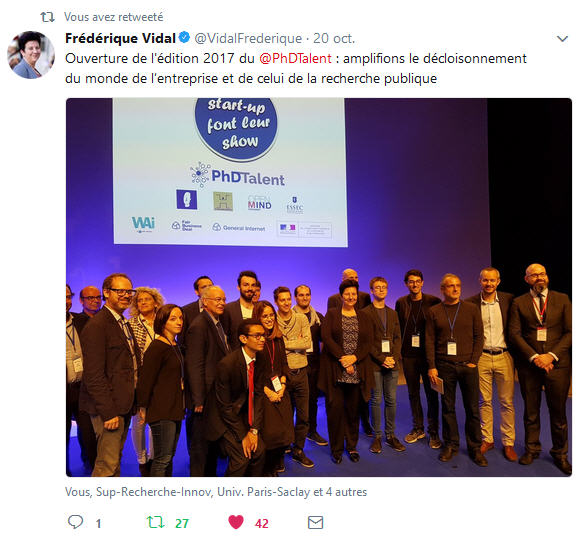The image size is (578, 538).
Task: Expand the tweet options chevron menu
Action: pos(563,38)
